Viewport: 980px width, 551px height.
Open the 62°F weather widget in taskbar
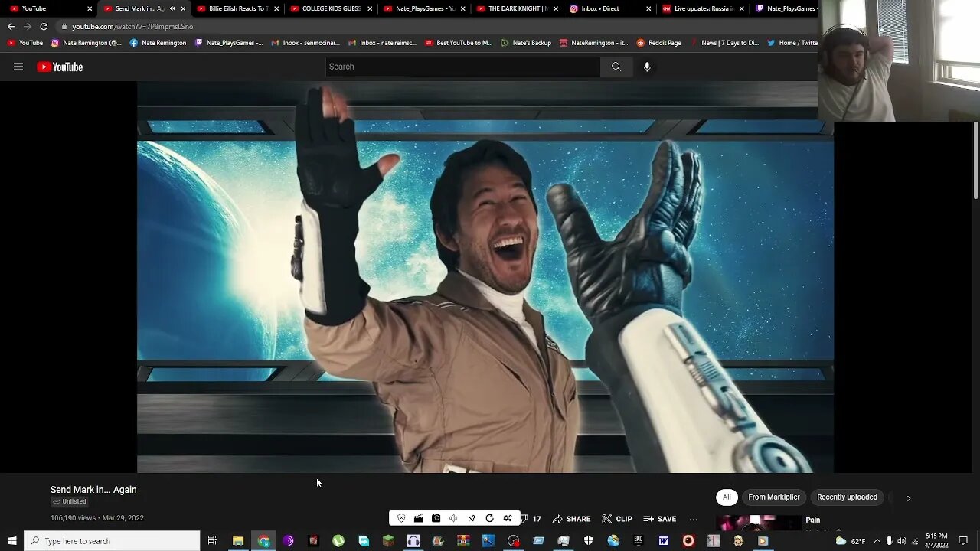(x=850, y=541)
